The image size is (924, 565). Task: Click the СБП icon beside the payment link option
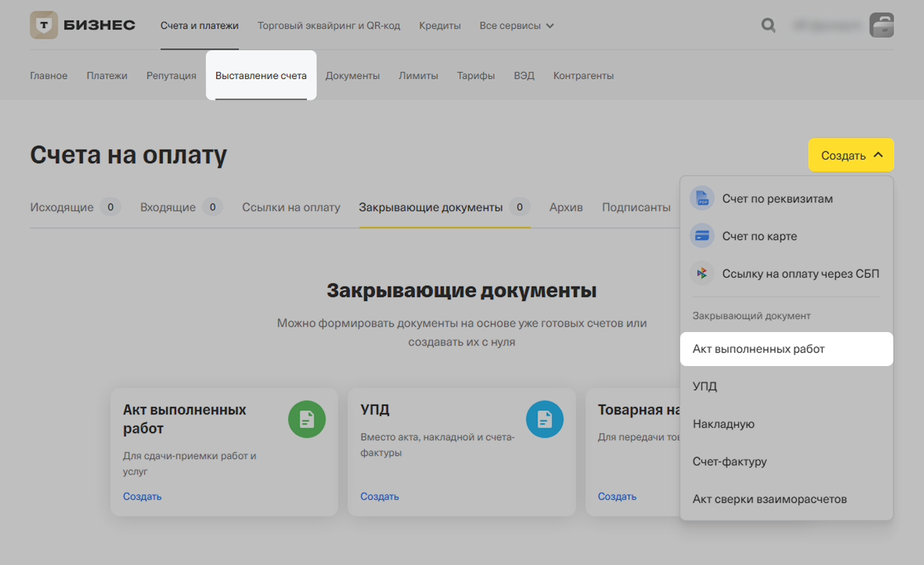(702, 273)
